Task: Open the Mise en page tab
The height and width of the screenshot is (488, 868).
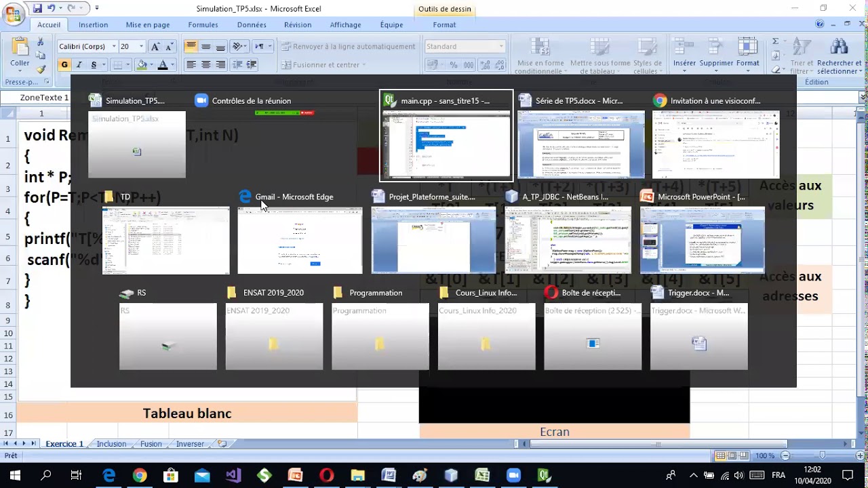Action: pyautogui.click(x=147, y=24)
